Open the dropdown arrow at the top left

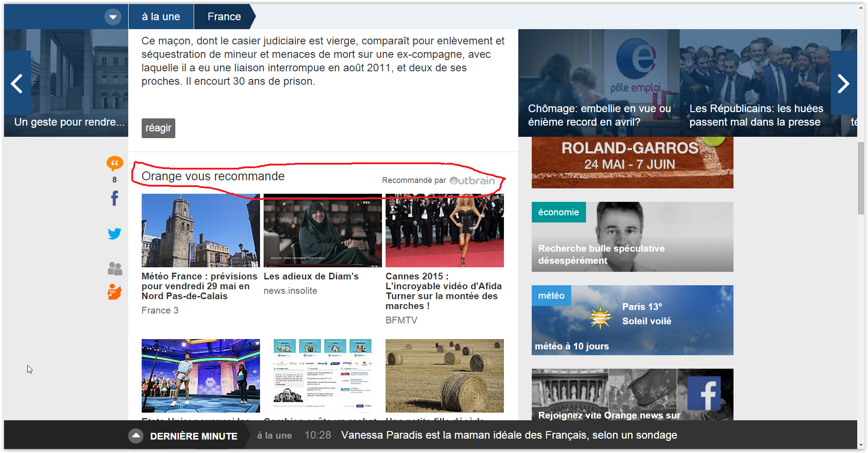click(x=113, y=16)
